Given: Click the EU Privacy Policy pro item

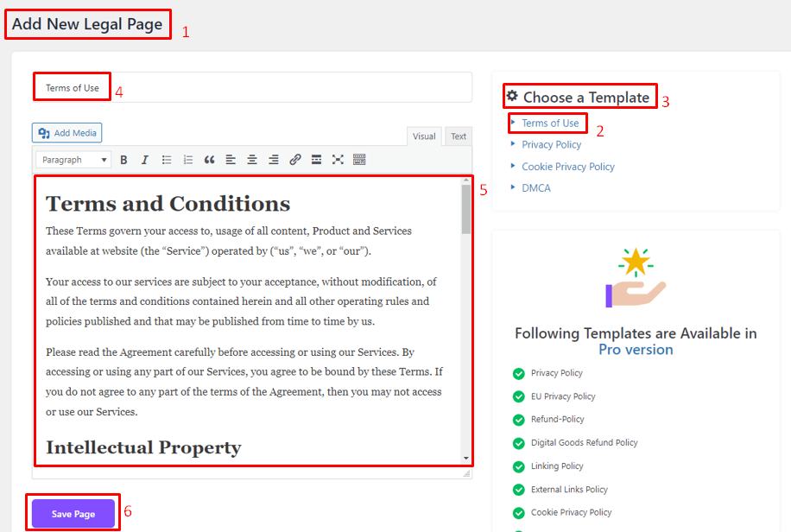Looking at the screenshot, I should click(563, 396).
